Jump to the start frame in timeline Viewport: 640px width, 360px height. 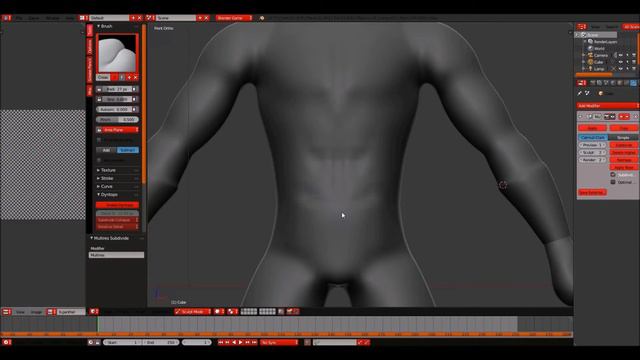tap(221, 342)
